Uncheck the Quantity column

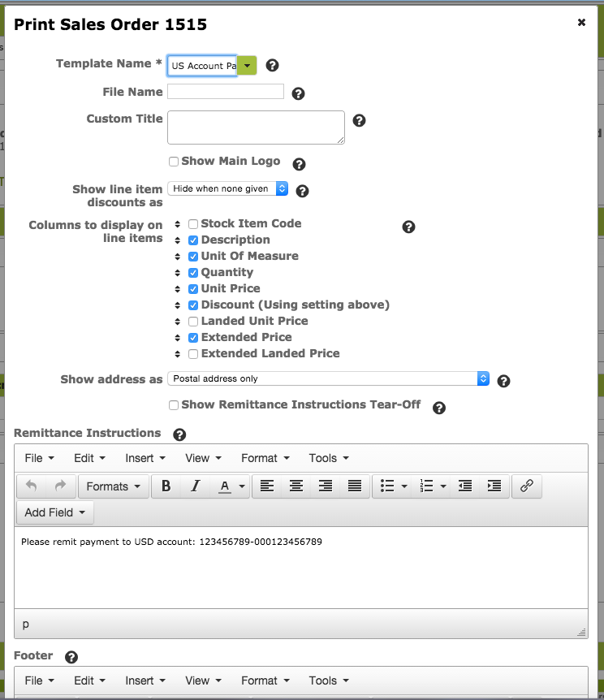[193, 273]
